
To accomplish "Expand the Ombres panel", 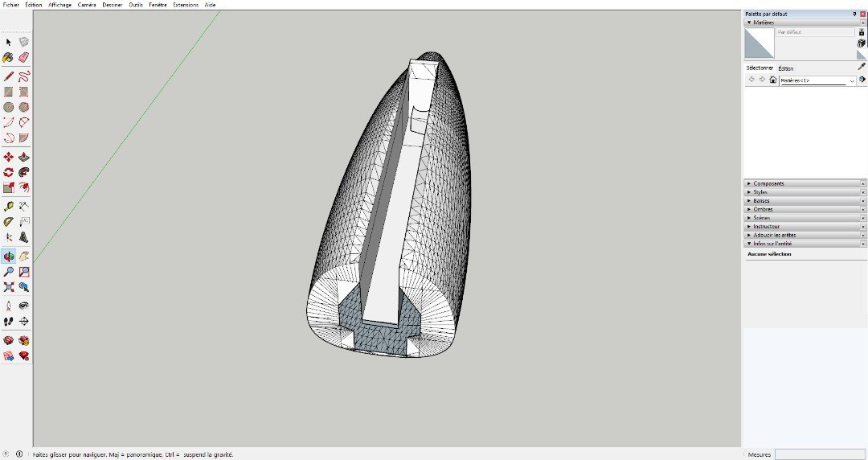I will click(764, 209).
